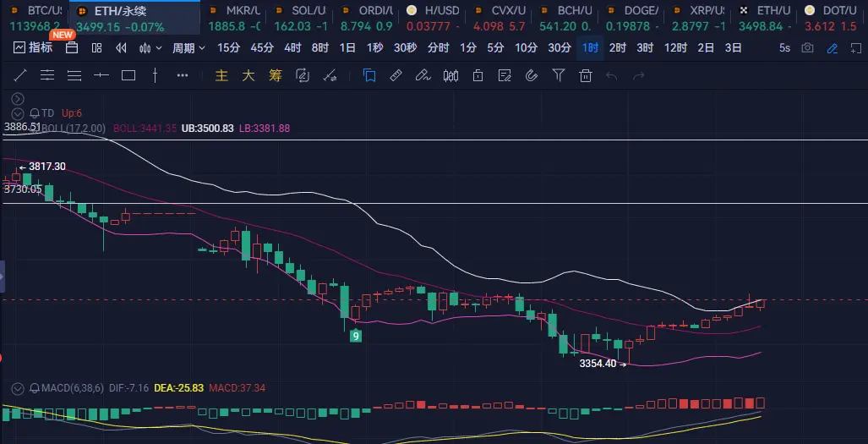Select the vertical line drawing tool
Viewport: 868px width, 444px height.
coord(155,75)
